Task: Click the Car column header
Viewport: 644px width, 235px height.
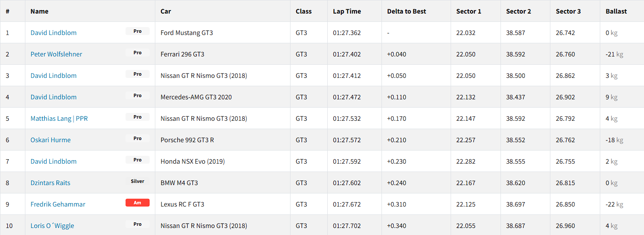Action: 166,11
